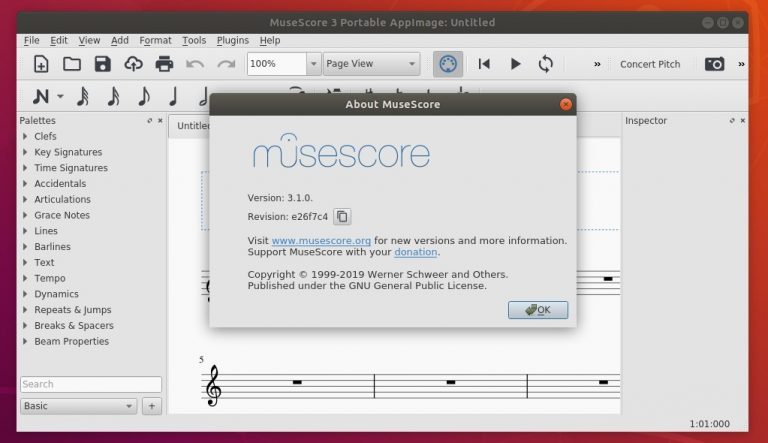The image size is (768, 443).
Task: Rewind playback to start
Action: coord(484,64)
